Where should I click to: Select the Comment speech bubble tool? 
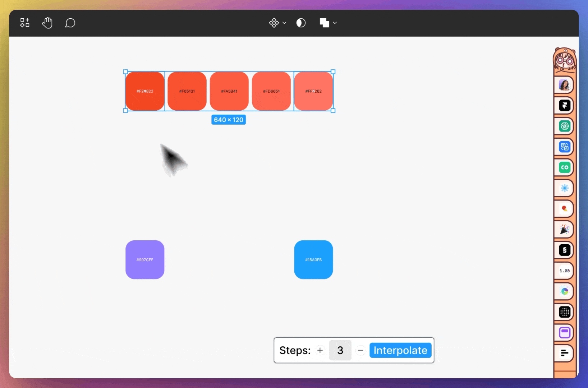(70, 23)
